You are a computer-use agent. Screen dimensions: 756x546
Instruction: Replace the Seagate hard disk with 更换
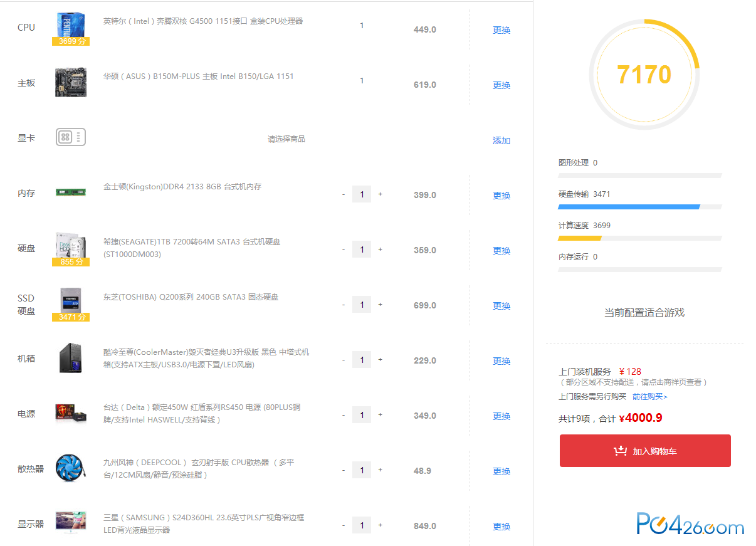click(x=501, y=251)
